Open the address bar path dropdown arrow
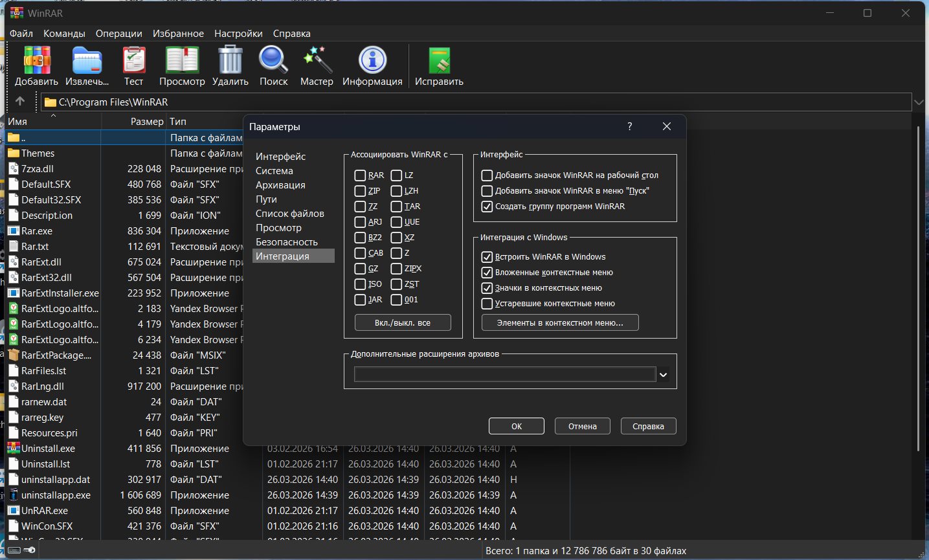Screen dimensions: 929x560 [x=919, y=102]
